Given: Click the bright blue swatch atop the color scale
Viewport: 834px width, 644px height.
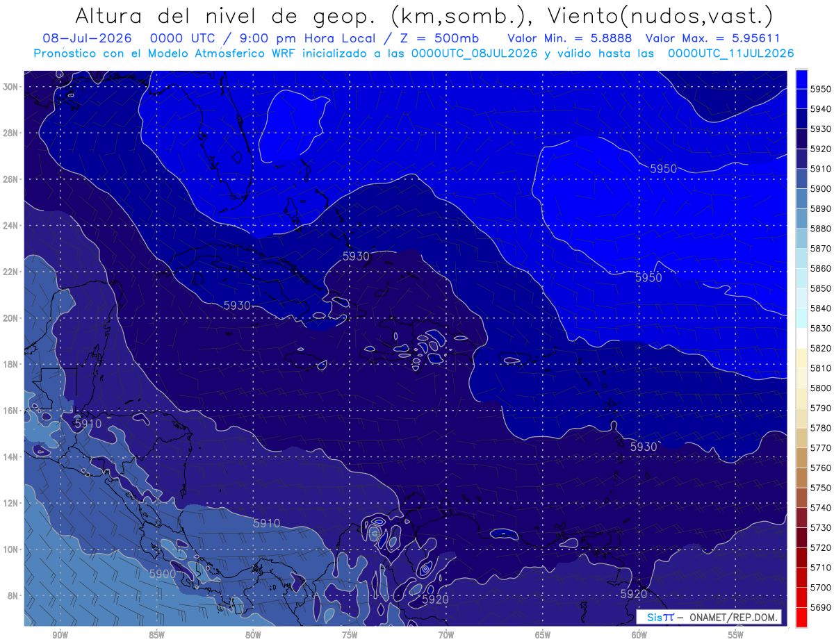Looking at the screenshot, I should tap(801, 79).
